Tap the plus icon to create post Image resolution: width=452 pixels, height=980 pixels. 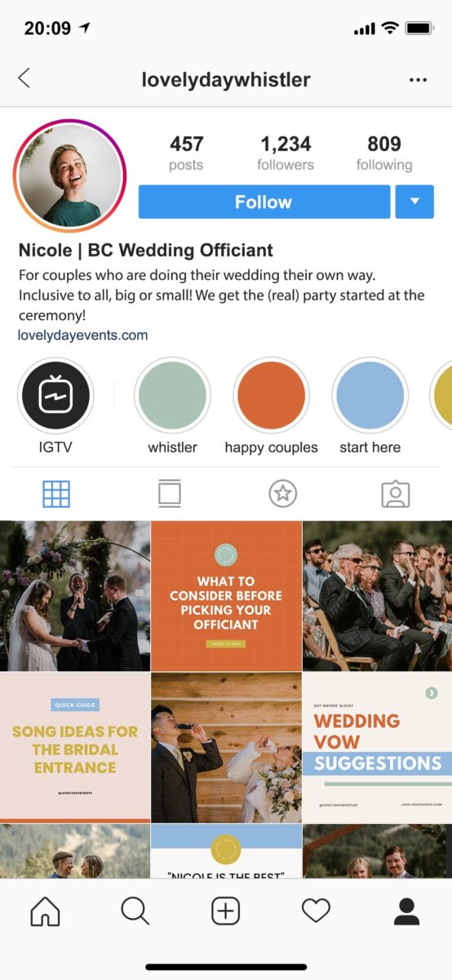tap(226, 910)
